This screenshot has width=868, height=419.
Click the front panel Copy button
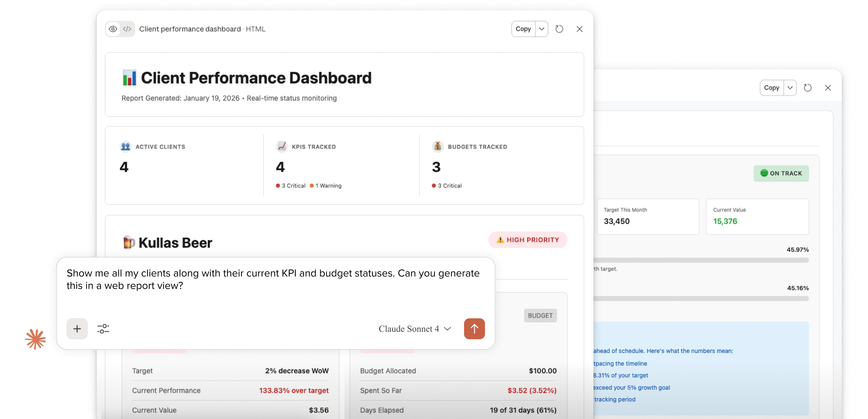pyautogui.click(x=523, y=29)
